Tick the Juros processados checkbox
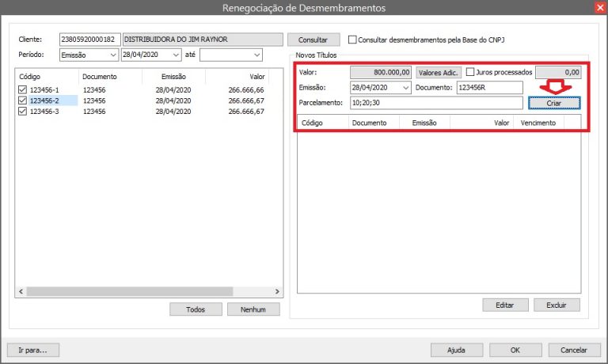Screen dimensions: 608x364 click(470, 72)
